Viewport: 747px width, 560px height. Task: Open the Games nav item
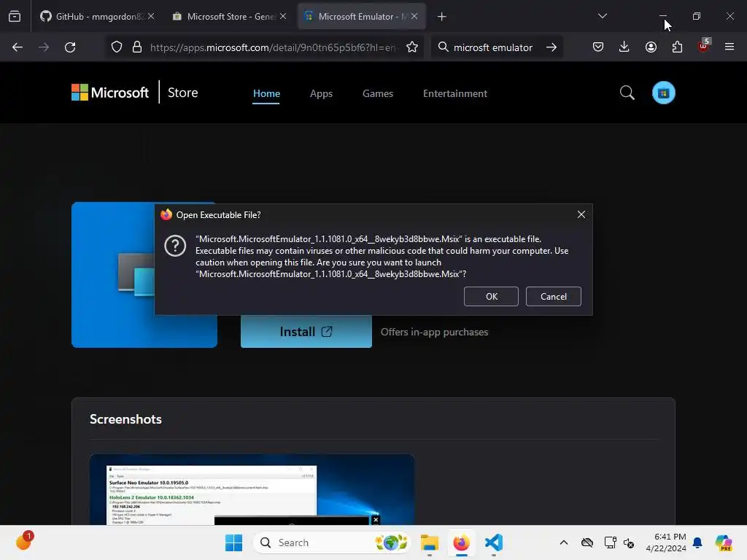coord(378,93)
